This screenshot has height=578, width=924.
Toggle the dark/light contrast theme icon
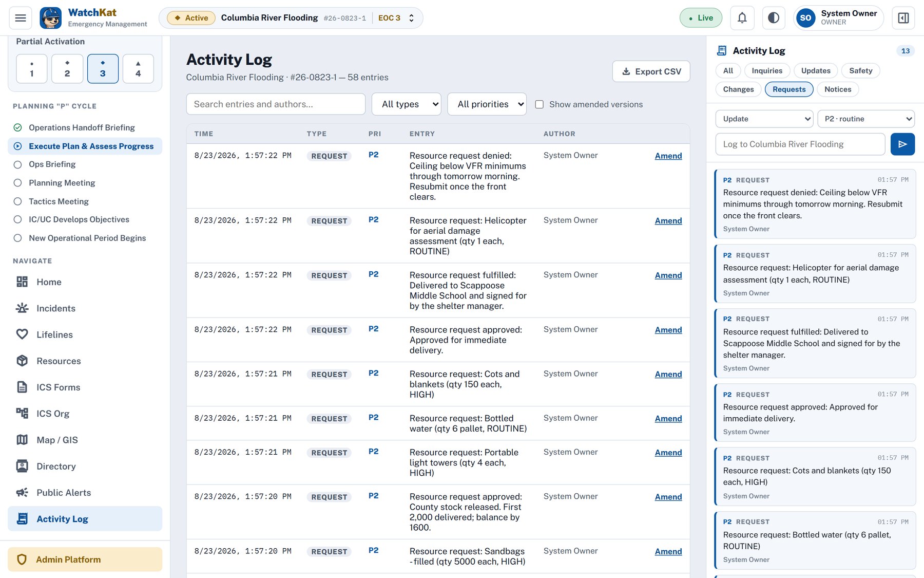774,18
